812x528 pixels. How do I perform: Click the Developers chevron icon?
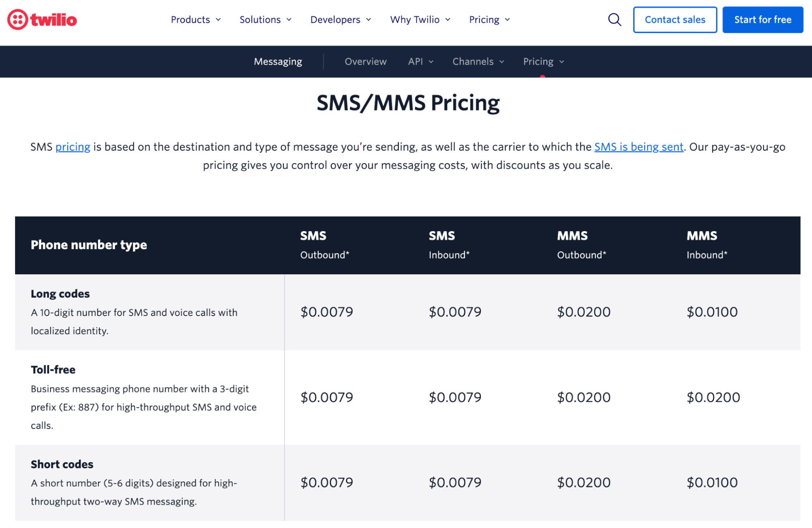coord(368,19)
